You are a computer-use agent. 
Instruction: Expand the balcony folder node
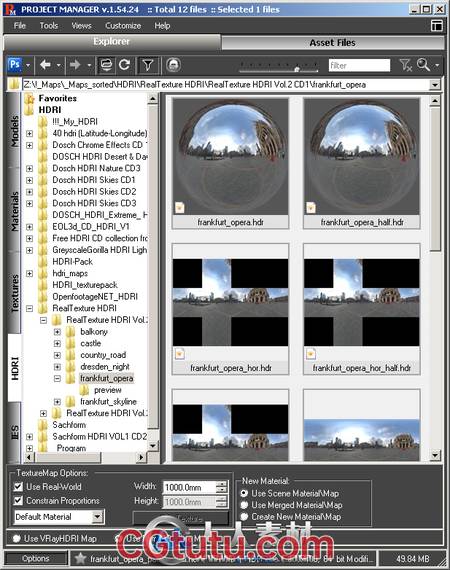point(57,332)
